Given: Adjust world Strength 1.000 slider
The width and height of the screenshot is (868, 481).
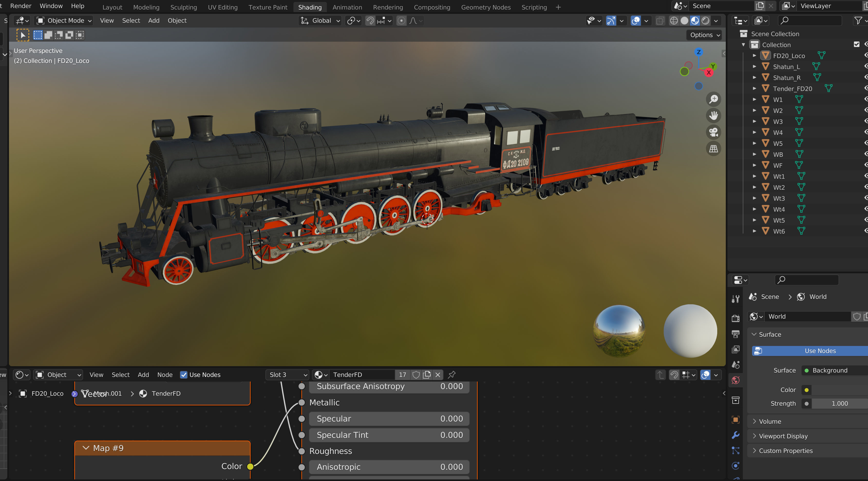Looking at the screenshot, I should pyautogui.click(x=839, y=403).
